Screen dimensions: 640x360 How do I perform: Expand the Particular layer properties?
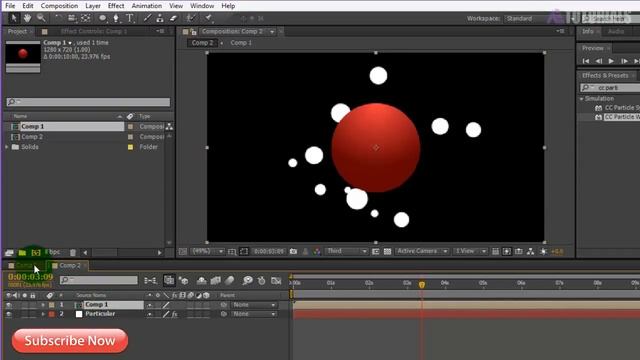point(43,314)
